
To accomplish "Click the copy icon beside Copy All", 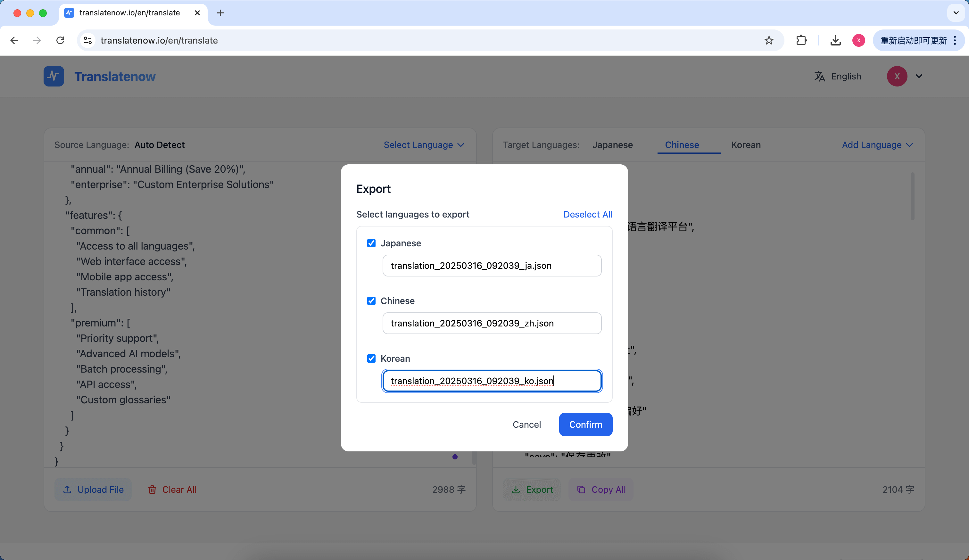I will click(x=581, y=489).
